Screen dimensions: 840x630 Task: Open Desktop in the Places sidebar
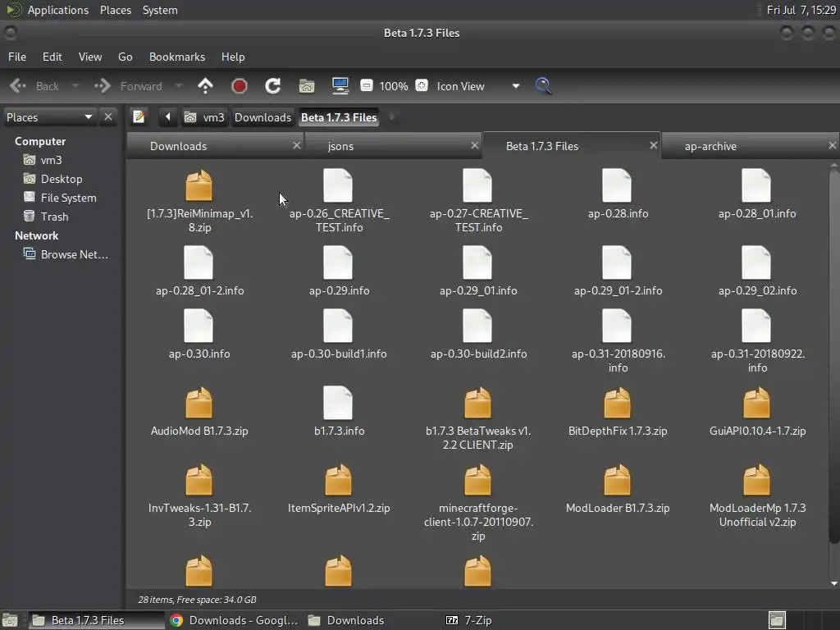click(x=53, y=179)
